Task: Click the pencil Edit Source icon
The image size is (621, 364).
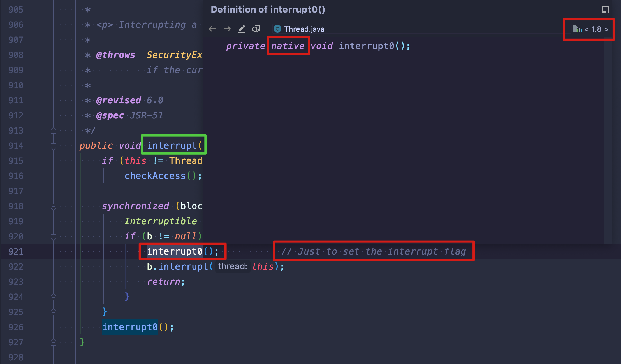Action: click(242, 29)
